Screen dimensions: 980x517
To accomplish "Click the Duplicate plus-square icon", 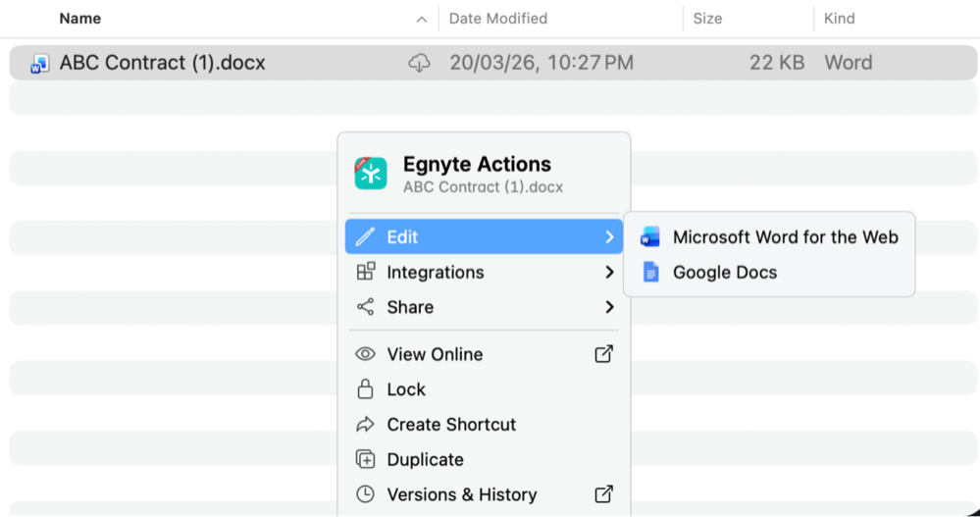I will pos(365,459).
